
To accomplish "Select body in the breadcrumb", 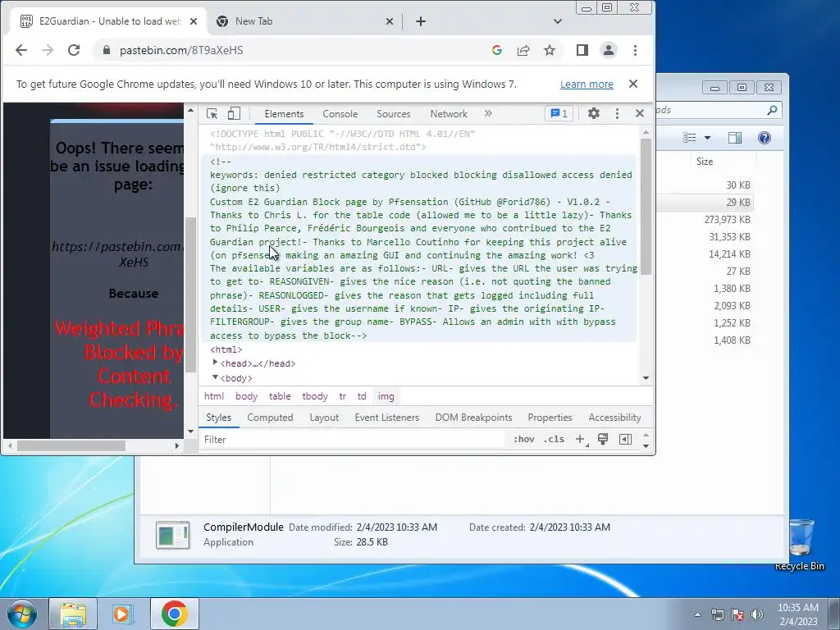I will [x=246, y=396].
